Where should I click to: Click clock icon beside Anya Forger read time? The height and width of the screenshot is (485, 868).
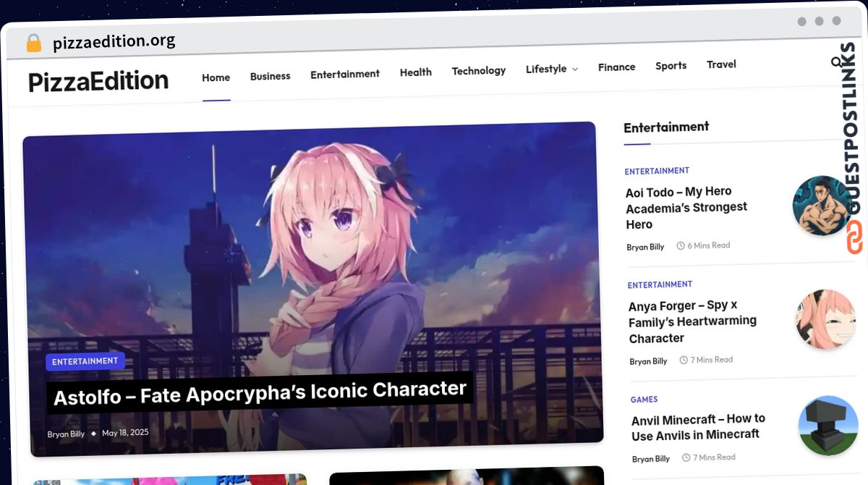coord(684,360)
